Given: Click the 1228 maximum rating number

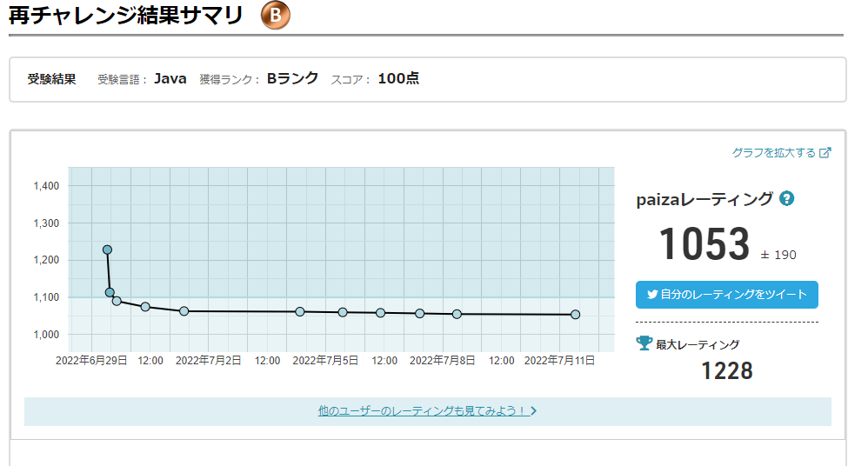Looking at the screenshot, I should coord(726,371).
